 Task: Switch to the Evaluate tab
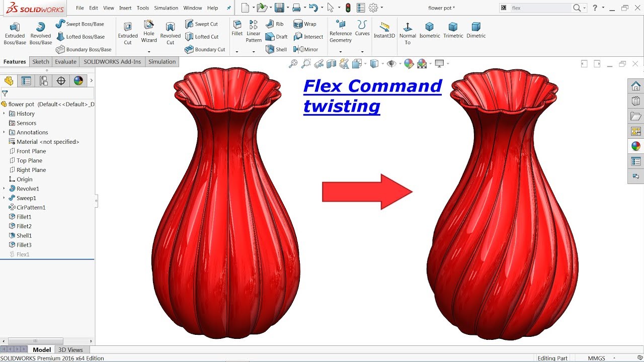click(x=66, y=62)
